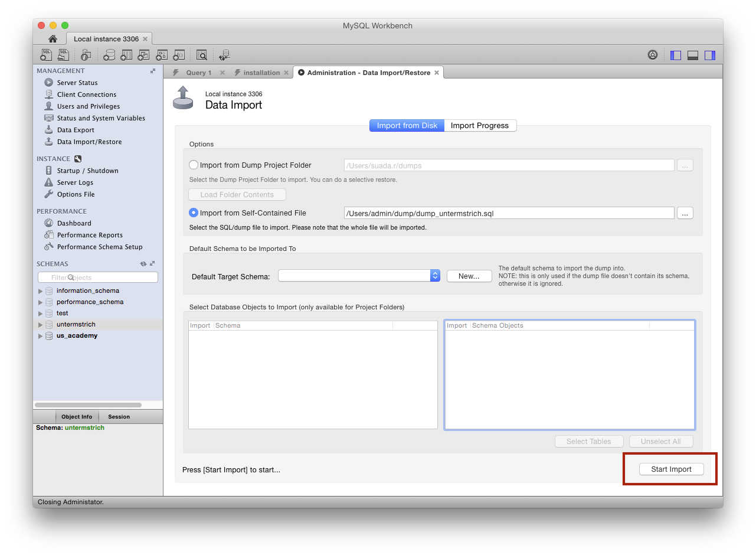Toggle the right sidebar panel visibility
The width and height of the screenshot is (756, 555).
click(710, 55)
